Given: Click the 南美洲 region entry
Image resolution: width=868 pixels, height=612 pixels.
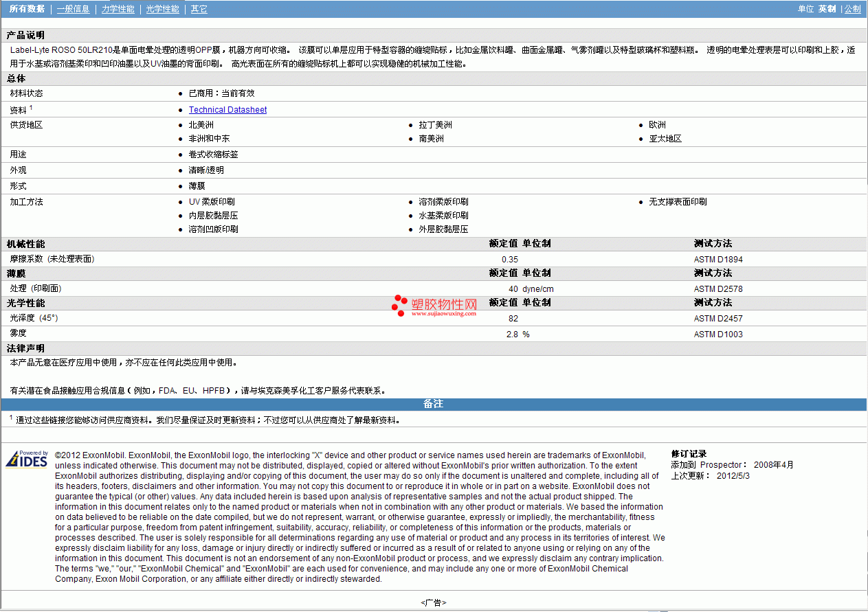Looking at the screenshot, I should (432, 139).
